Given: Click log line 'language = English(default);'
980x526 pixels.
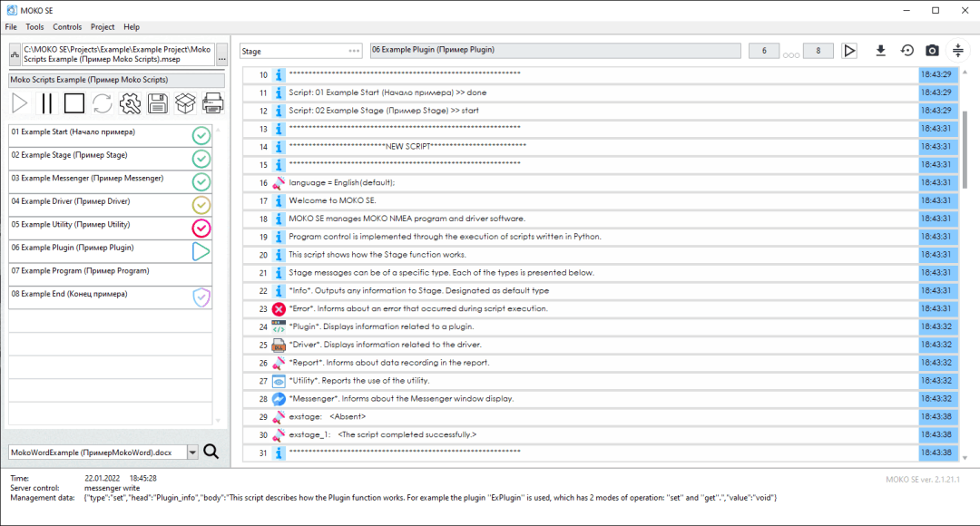Looking at the screenshot, I should [342, 182].
